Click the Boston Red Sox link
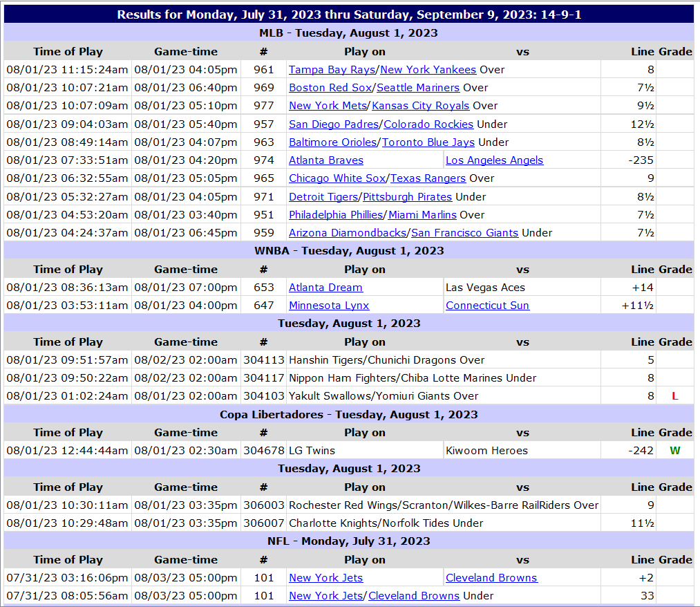 click(x=330, y=88)
